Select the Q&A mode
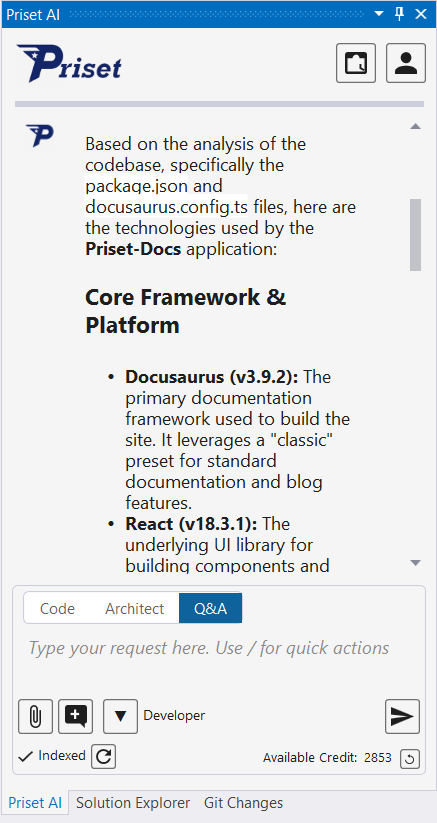 point(210,608)
